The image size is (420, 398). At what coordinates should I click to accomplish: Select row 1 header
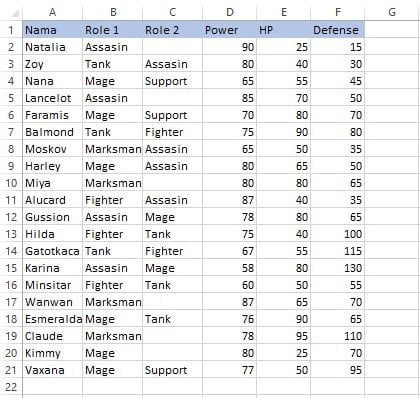pos(11,30)
